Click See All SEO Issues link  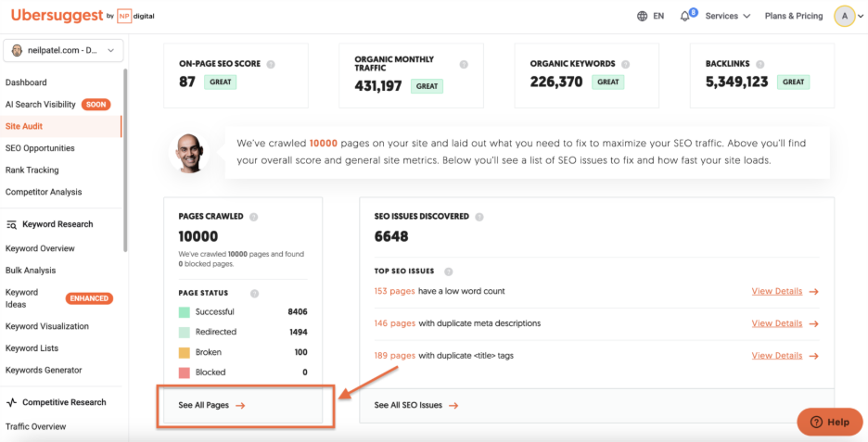tap(408, 406)
